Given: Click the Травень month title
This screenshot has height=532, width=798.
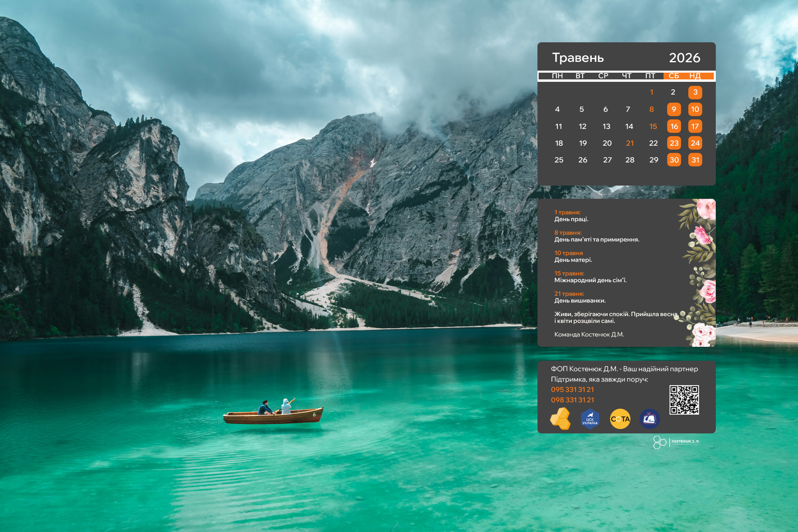Looking at the screenshot, I should coord(578,58).
